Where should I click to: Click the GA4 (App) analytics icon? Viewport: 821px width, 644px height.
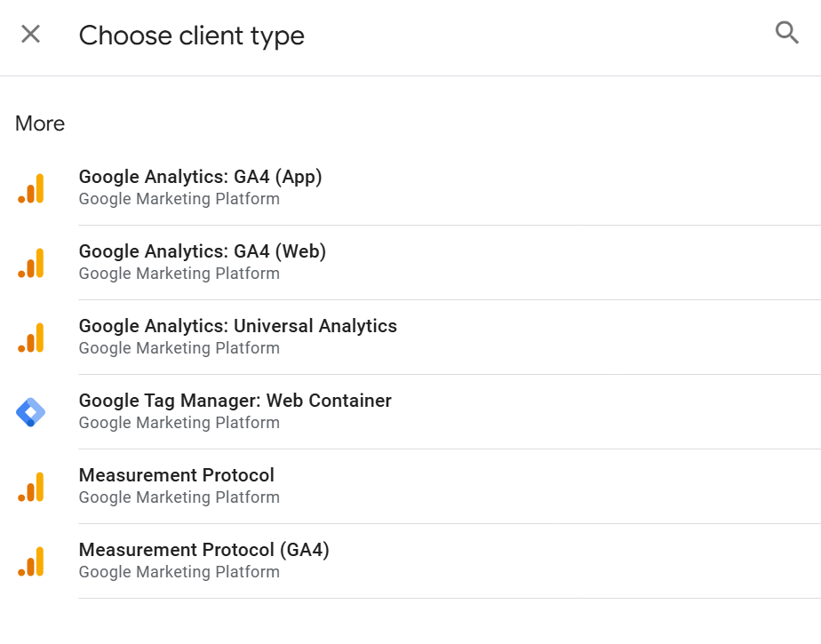(x=31, y=188)
